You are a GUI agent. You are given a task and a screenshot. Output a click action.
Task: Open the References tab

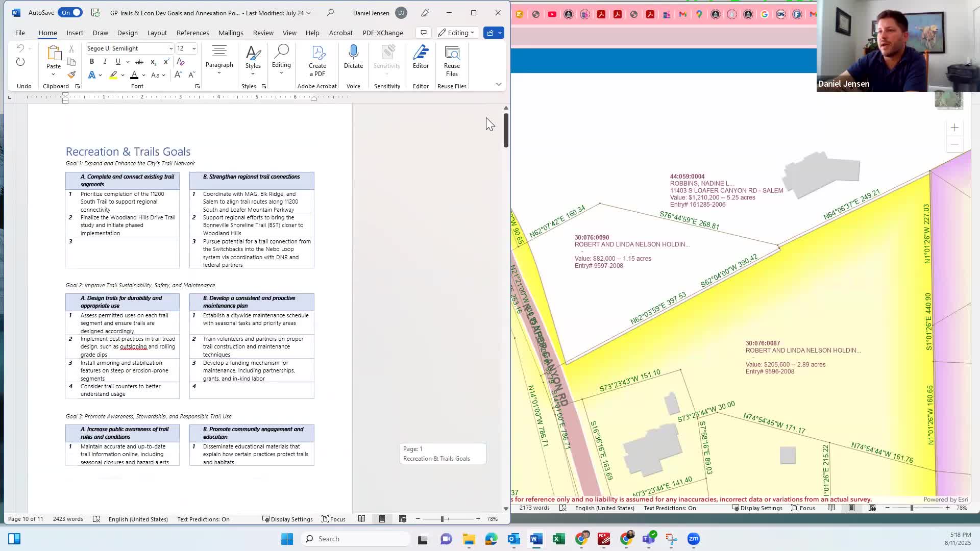tap(192, 33)
